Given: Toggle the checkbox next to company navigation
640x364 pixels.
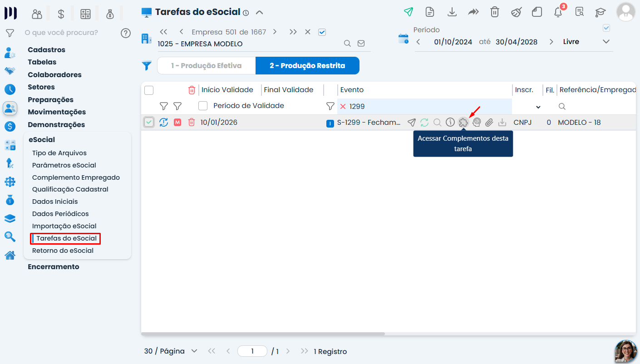Looking at the screenshot, I should tap(322, 32).
